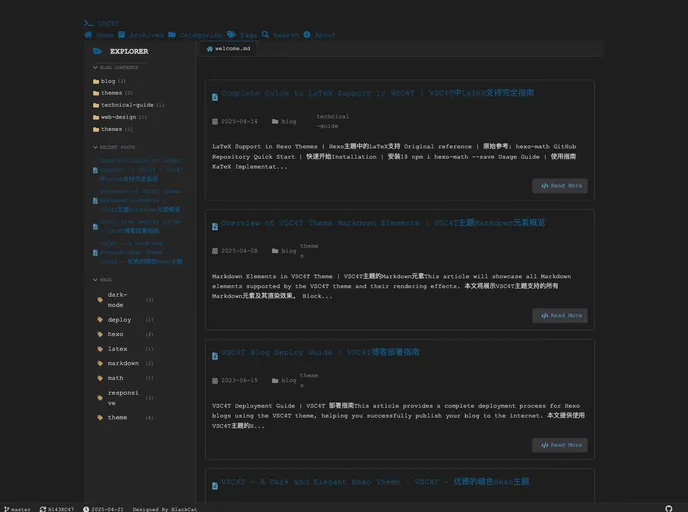Screen dimensions: 688x512
Task: Click the technical-guide folder icon in sidebar
Action: pyautogui.click(x=96, y=105)
